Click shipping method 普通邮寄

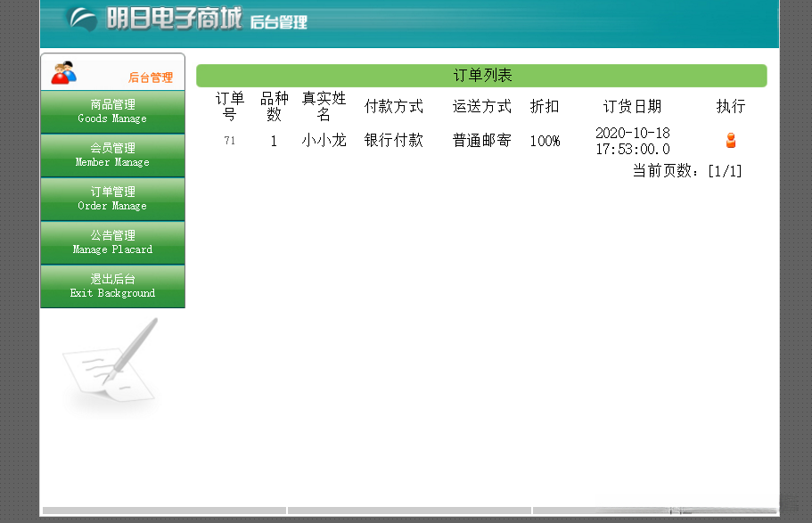[481, 141]
